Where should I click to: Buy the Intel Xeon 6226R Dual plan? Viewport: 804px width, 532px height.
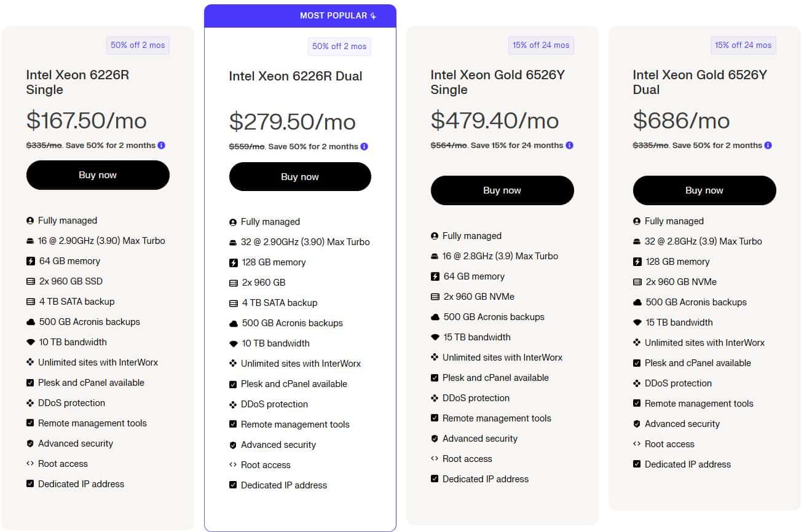(300, 177)
